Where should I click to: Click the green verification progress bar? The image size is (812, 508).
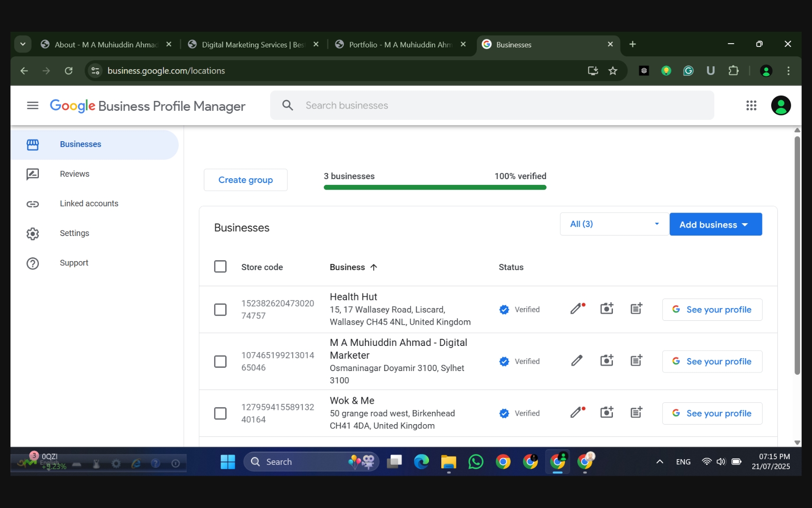pos(435,187)
